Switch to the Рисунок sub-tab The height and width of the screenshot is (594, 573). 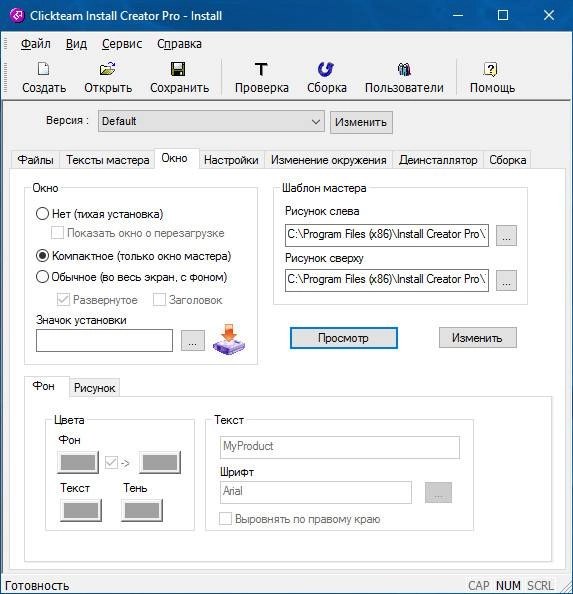coord(94,388)
